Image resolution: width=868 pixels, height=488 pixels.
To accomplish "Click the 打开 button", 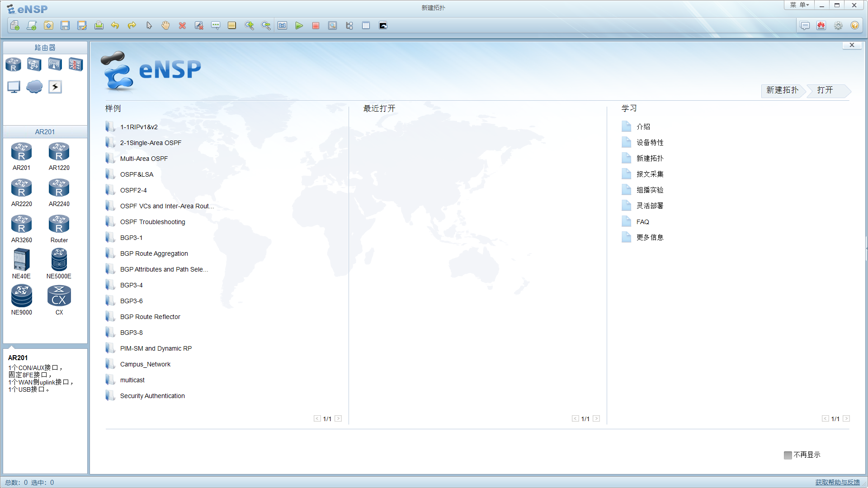I will (x=825, y=90).
